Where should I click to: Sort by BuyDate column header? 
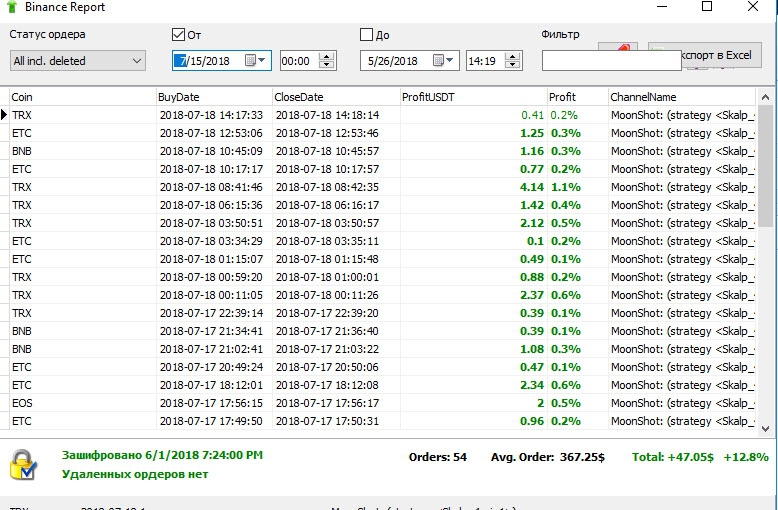pos(214,97)
